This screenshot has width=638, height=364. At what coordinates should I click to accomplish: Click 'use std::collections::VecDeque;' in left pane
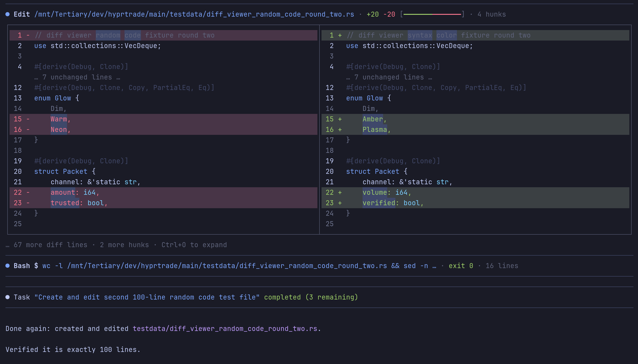pos(98,46)
